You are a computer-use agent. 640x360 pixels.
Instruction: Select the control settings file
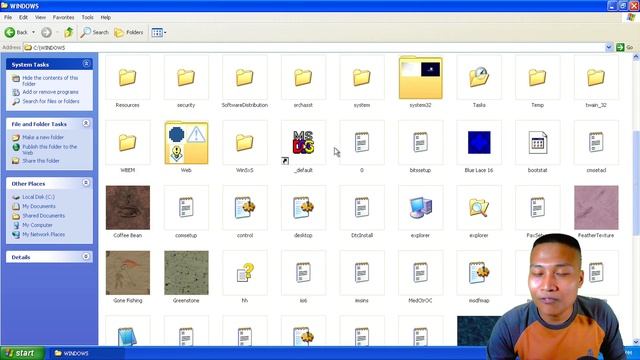coord(244,208)
